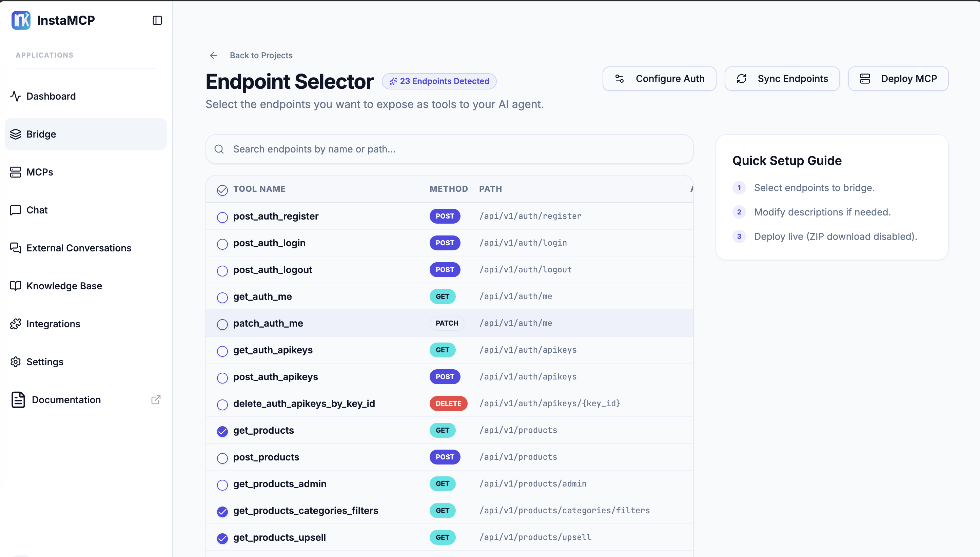
Task: Open Knowledge Base in the sidebar
Action: click(86, 286)
